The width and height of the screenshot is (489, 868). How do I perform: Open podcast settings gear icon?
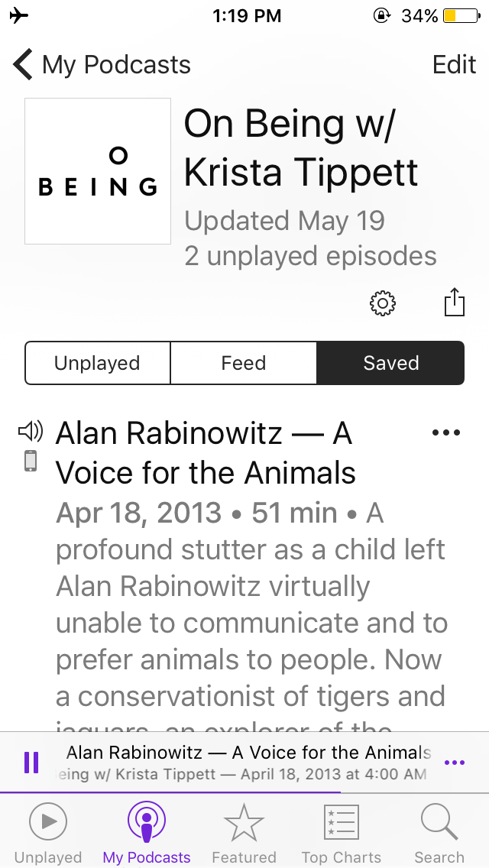[382, 303]
